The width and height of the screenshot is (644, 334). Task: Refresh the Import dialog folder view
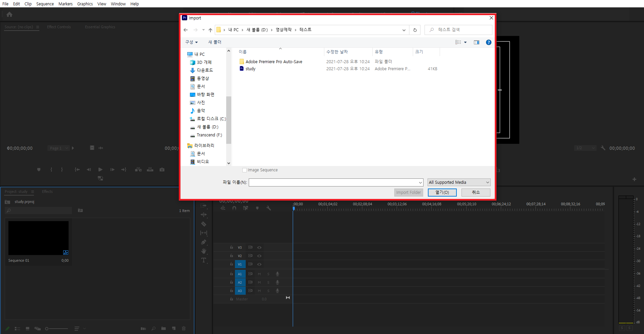click(x=415, y=30)
